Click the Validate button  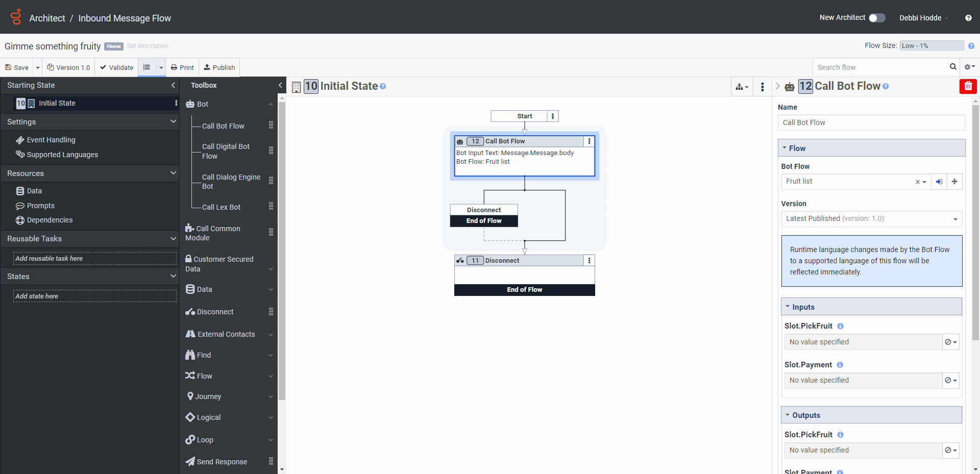(116, 67)
